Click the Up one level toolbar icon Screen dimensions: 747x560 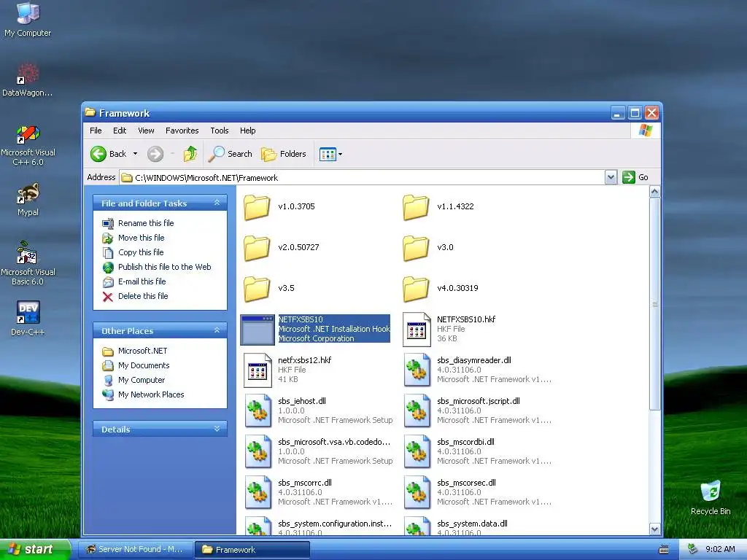pyautogui.click(x=190, y=154)
